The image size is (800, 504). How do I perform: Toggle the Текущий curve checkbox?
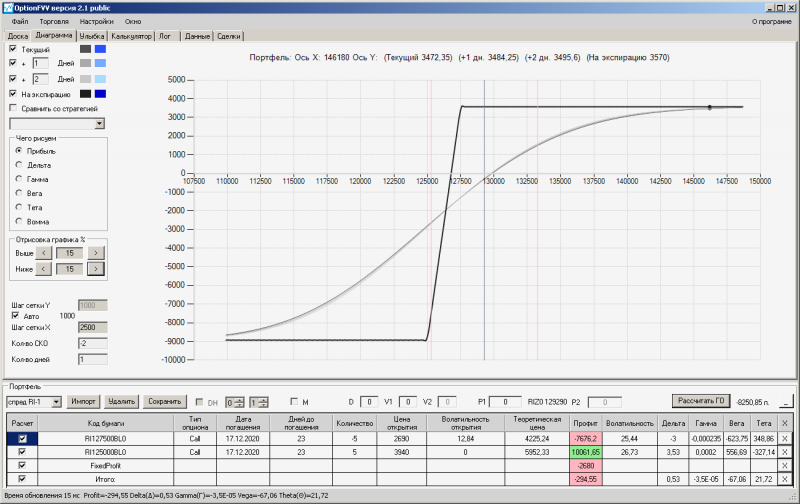click(x=13, y=49)
